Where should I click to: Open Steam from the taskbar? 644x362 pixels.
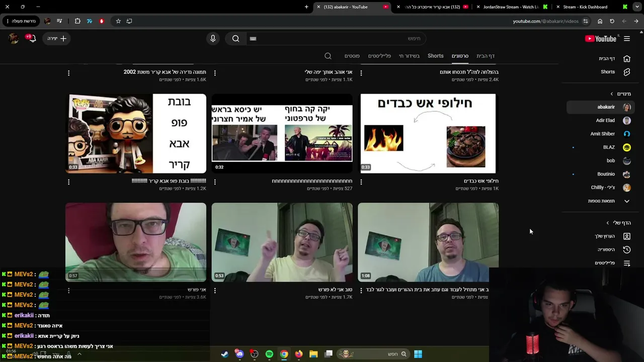[x=225, y=354]
